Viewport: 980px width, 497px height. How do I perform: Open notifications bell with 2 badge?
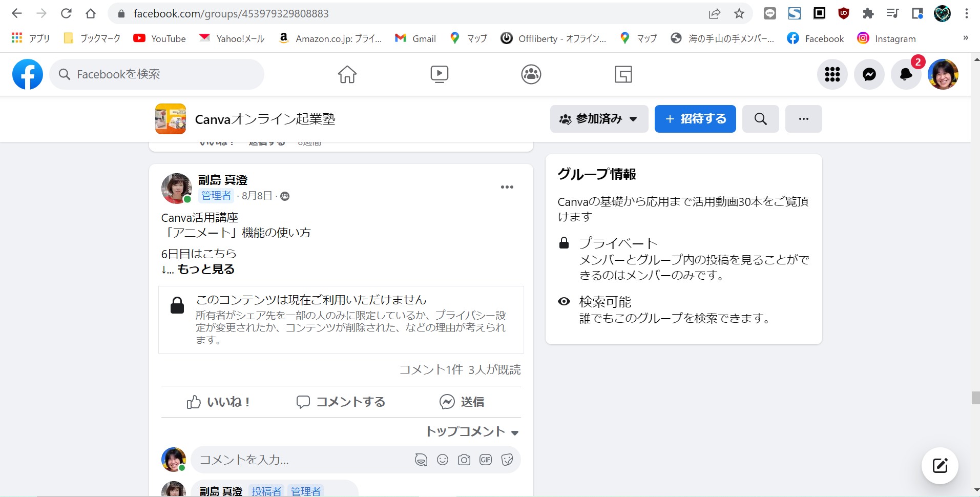pos(906,74)
